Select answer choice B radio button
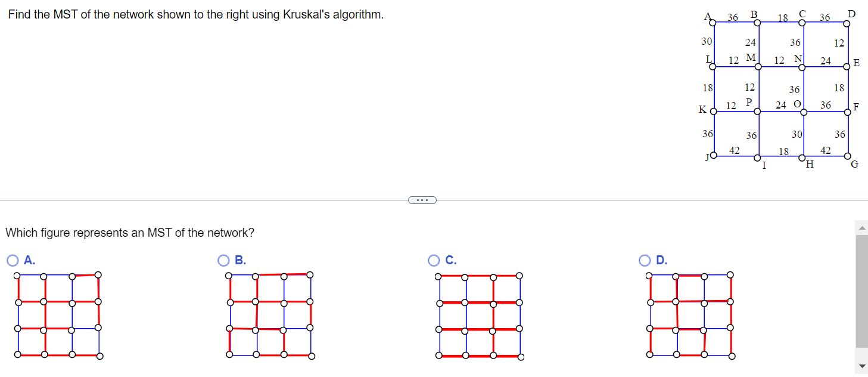The image size is (868, 377). coord(223,259)
